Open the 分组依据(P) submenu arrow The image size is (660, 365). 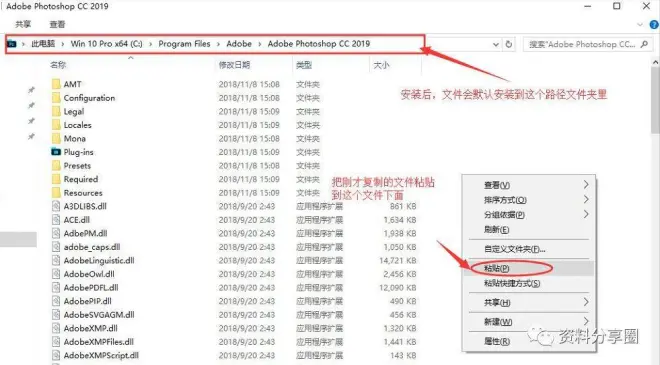pos(586,214)
